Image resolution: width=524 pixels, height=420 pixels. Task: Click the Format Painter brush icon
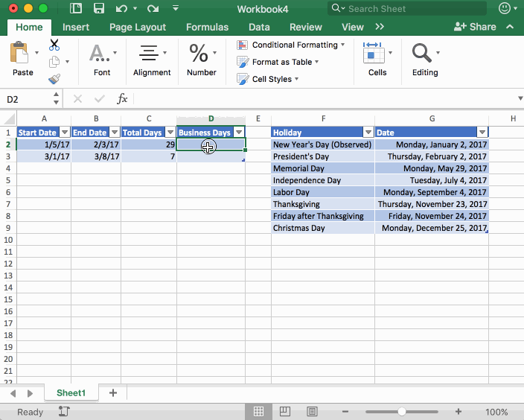pyautogui.click(x=54, y=79)
